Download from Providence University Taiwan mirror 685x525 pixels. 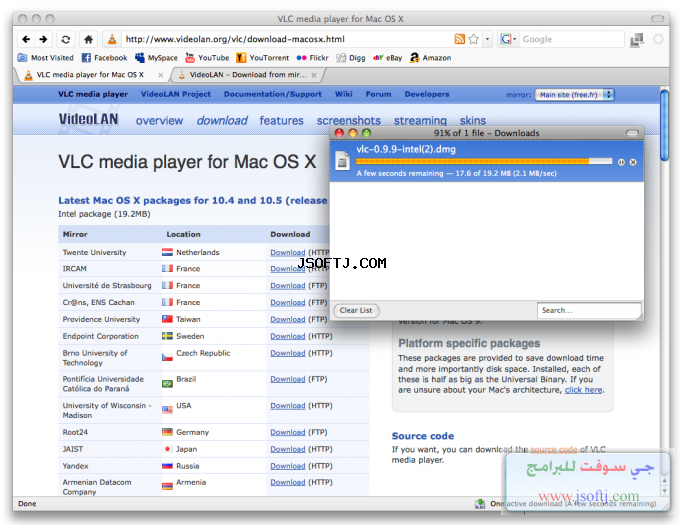287,319
